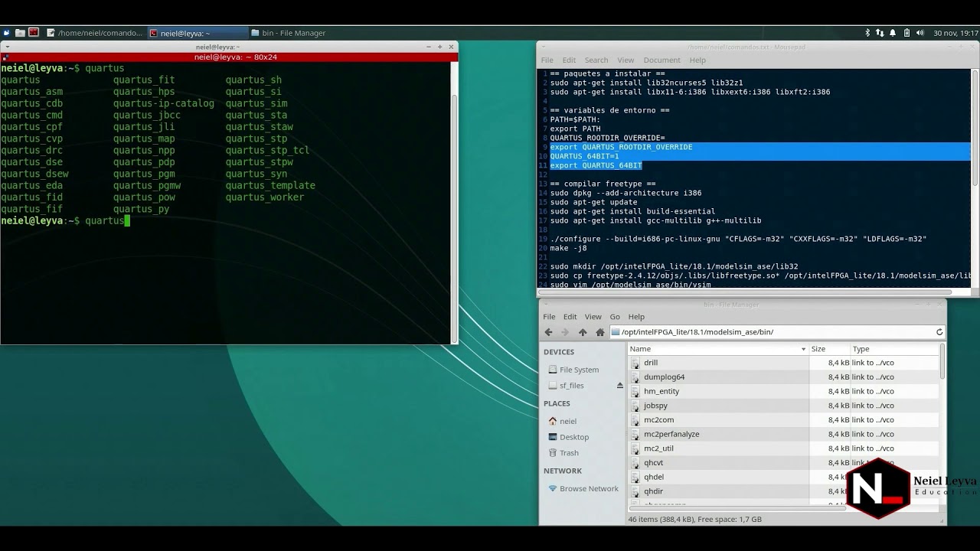Go forward in File Manager toolbar
This screenshot has height=551, width=980.
[565, 332]
